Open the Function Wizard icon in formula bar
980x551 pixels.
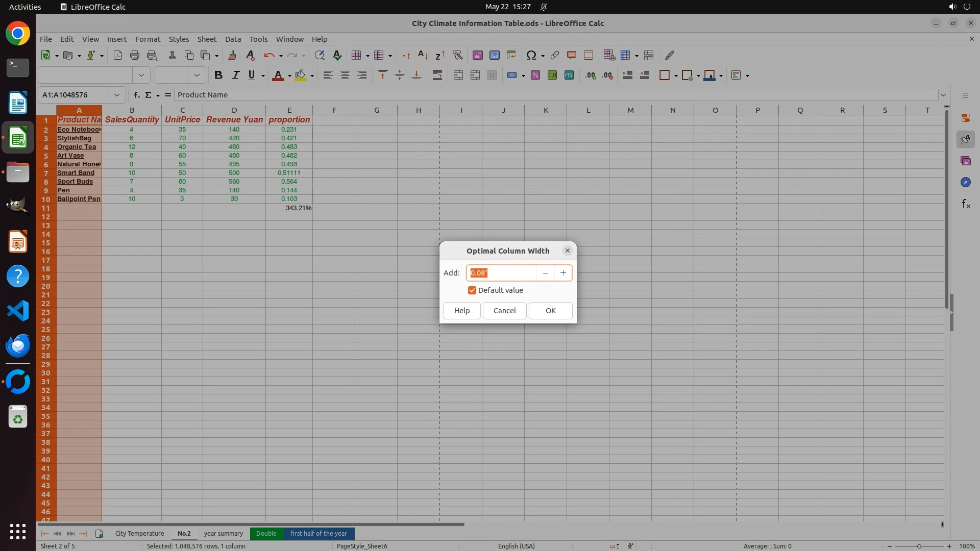tap(136, 95)
